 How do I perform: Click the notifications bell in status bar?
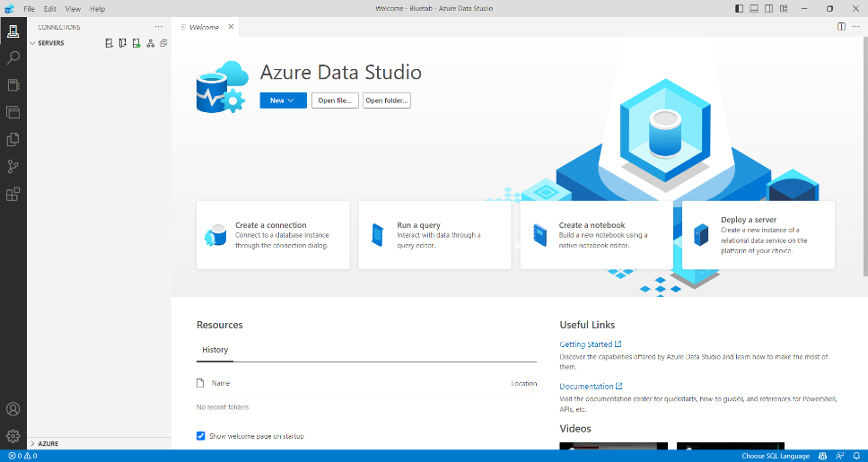(856, 456)
